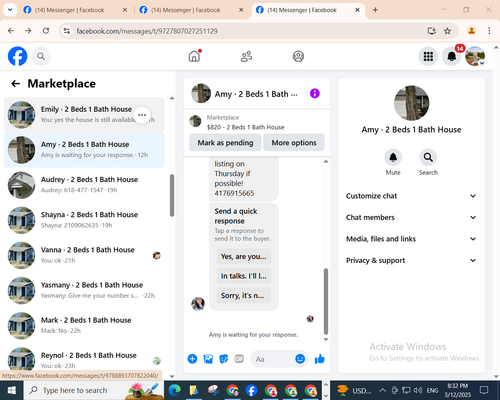The image size is (500, 400).
Task: Click the Facebook logo home icon
Action: click(x=17, y=56)
